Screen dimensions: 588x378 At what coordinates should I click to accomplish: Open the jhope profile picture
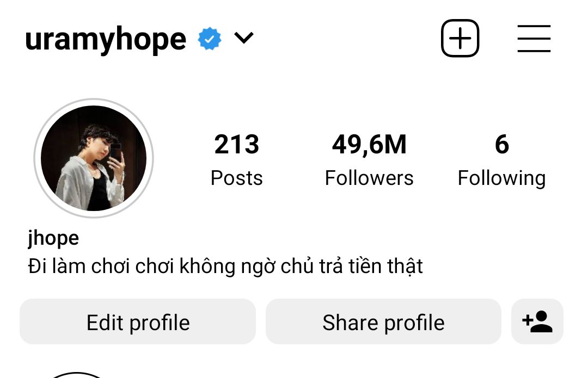point(94,158)
